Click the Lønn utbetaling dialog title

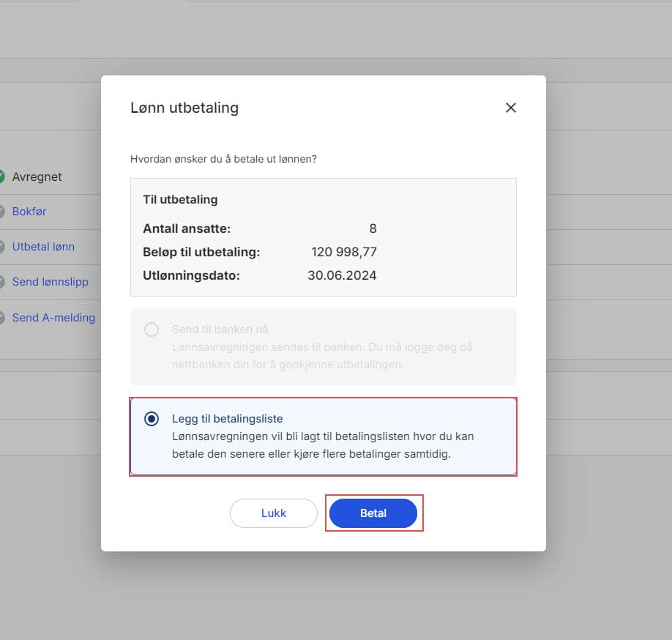point(184,108)
